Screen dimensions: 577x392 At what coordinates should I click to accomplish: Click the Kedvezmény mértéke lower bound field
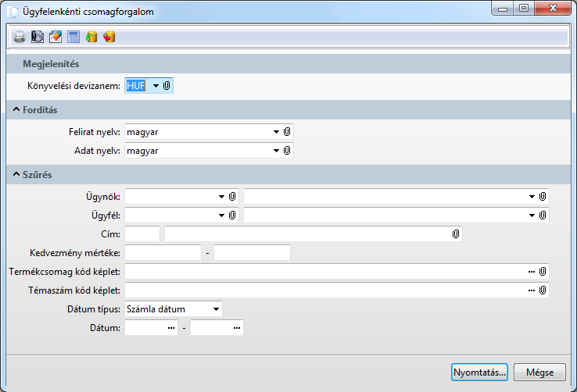click(x=163, y=253)
